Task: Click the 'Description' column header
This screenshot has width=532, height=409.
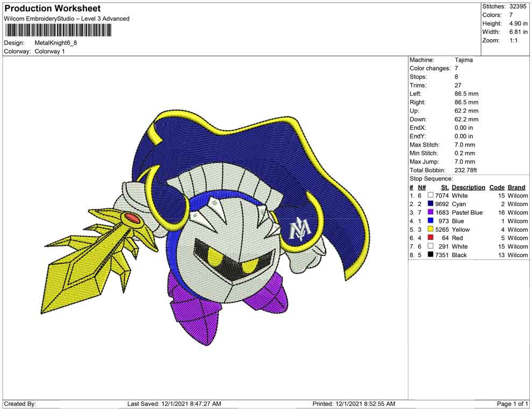Action: 468,187
